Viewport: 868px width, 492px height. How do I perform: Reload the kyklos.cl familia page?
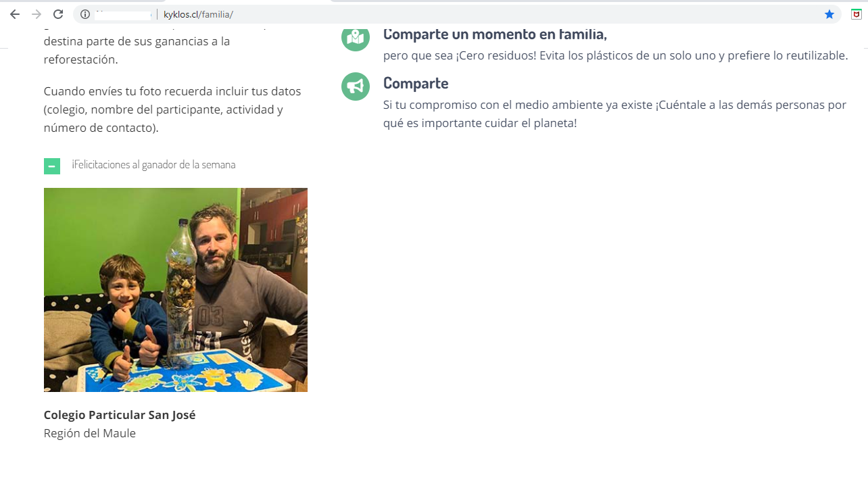pos(58,14)
